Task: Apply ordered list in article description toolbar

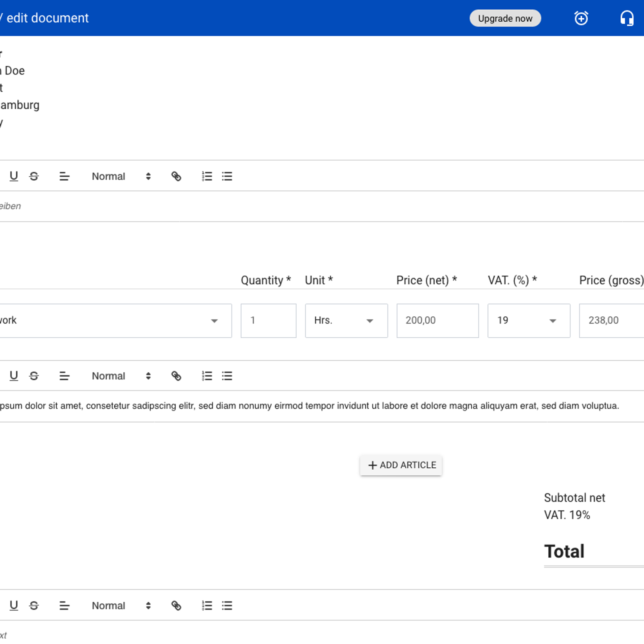Action: tap(207, 376)
